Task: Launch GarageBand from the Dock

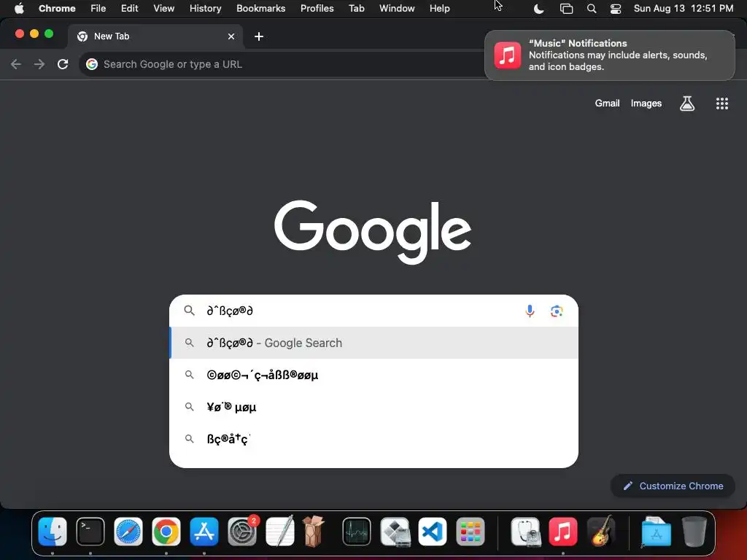Action: tap(602, 532)
